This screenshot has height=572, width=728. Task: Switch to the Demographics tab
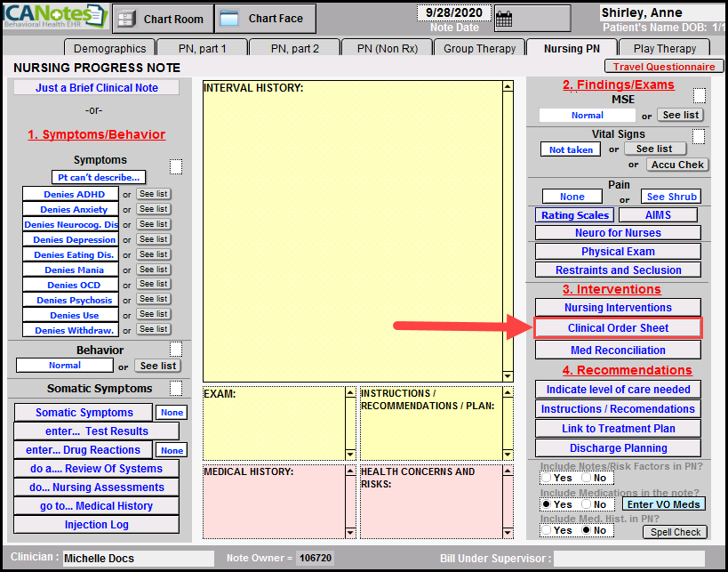click(x=109, y=49)
